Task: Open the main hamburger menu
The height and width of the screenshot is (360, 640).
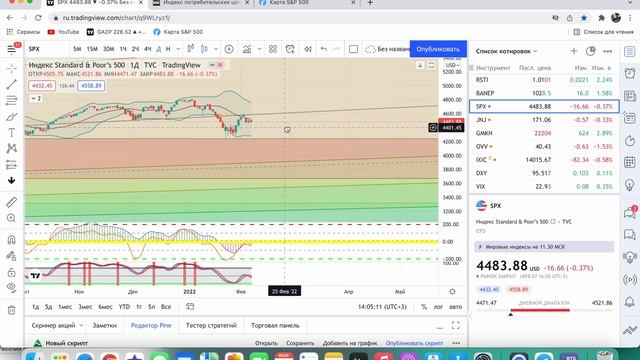Action: coord(11,49)
